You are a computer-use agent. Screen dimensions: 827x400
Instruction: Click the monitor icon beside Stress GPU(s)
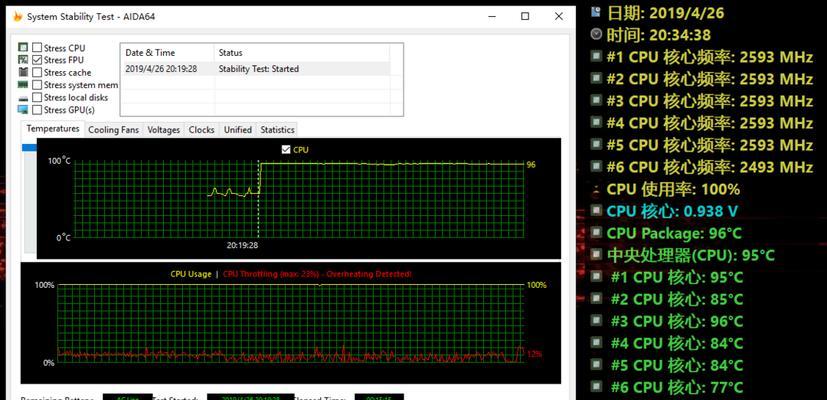[23, 110]
